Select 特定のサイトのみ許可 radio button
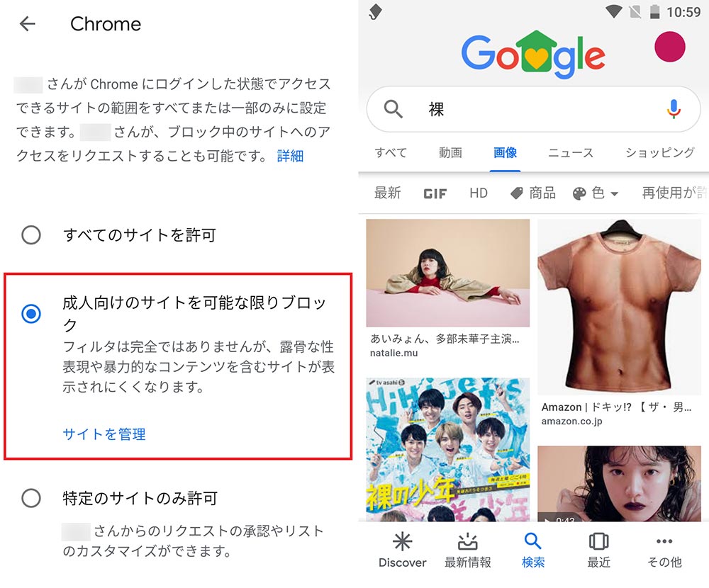This screenshot has height=588, width=709. pos(31,498)
